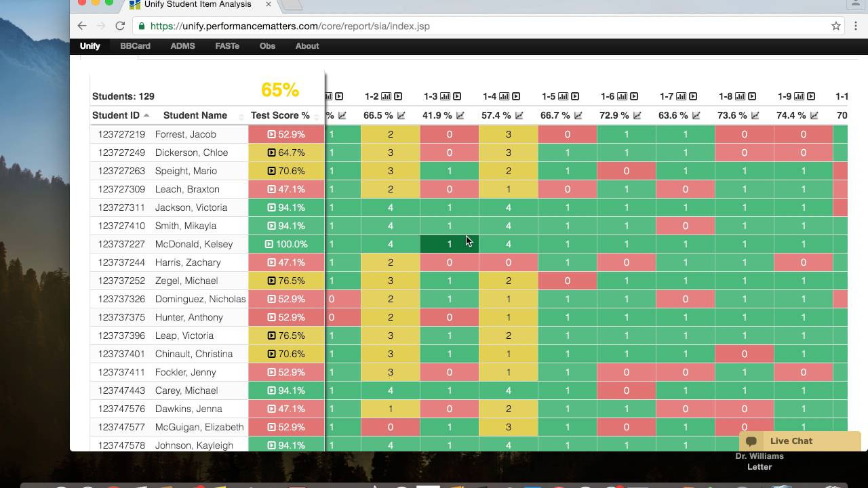Click Forrest, Jacob's red 1-3 cell

click(449, 134)
